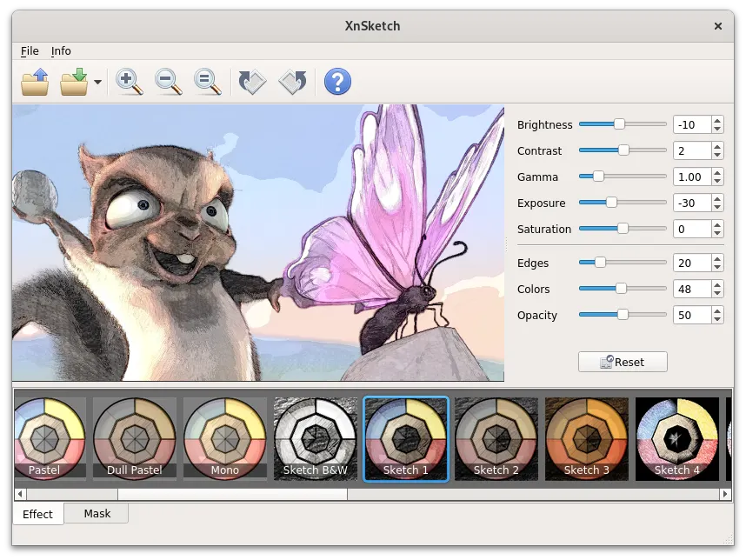Reset all adjustment settings

click(623, 362)
